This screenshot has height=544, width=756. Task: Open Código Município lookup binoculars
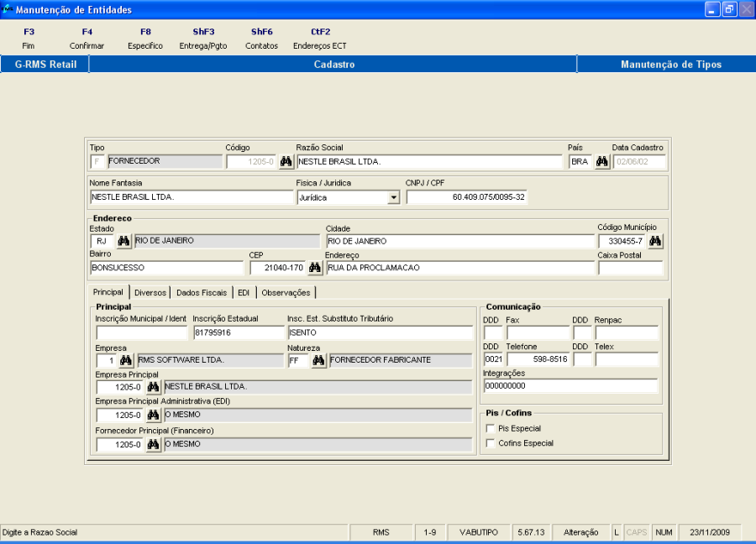pyautogui.click(x=655, y=242)
